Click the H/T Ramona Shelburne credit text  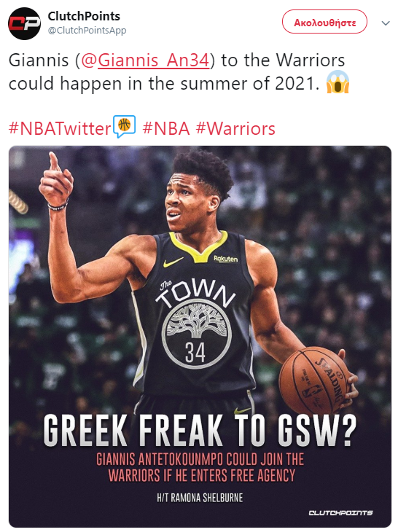(x=200, y=498)
